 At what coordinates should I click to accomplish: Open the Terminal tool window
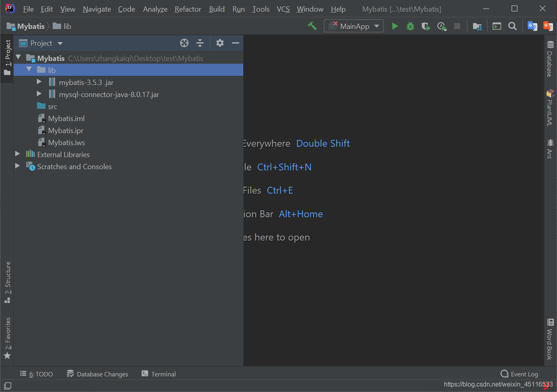point(159,374)
